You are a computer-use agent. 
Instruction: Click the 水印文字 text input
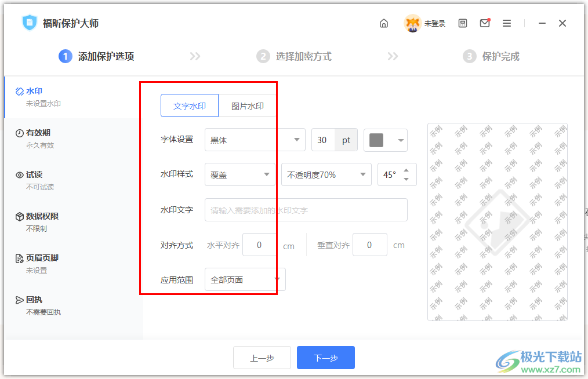click(306, 210)
